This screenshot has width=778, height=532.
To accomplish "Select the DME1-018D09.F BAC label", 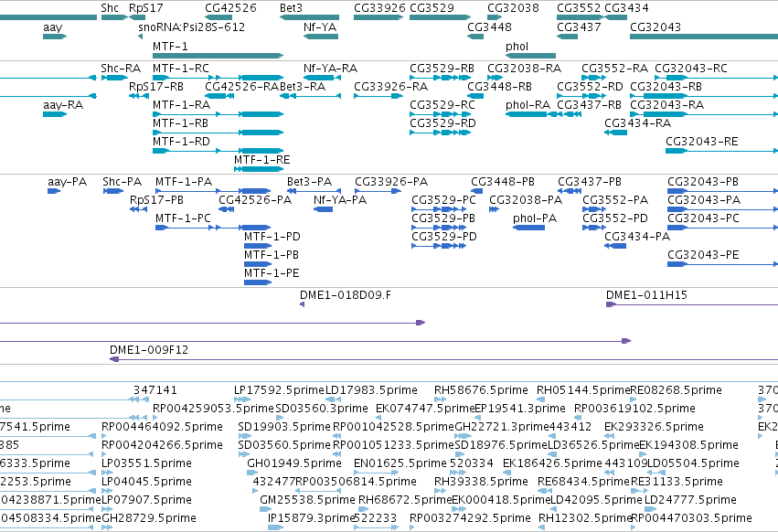I will (x=346, y=295).
